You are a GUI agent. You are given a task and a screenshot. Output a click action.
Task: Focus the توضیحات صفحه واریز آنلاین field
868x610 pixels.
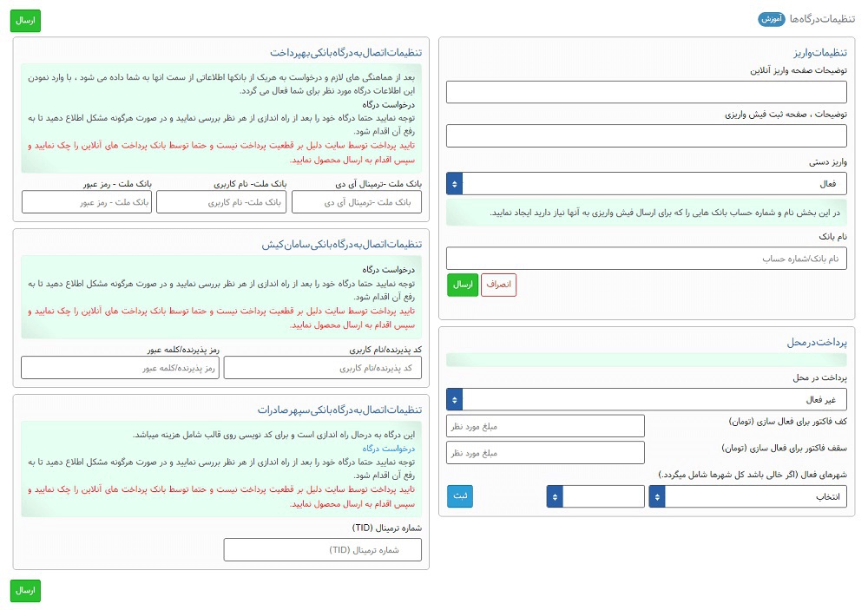[646, 92]
